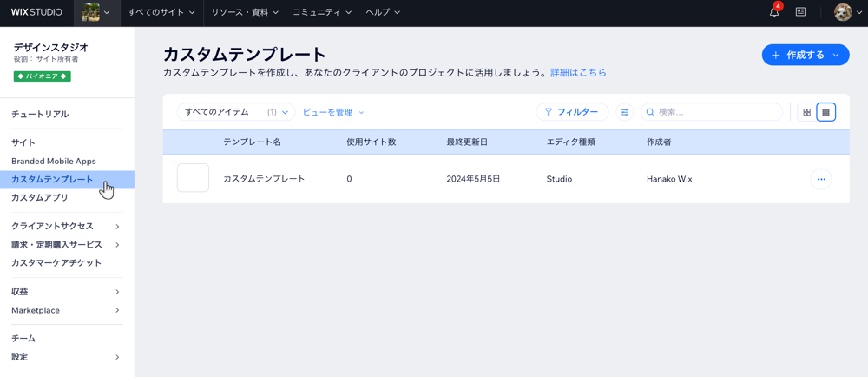The width and height of the screenshot is (868, 377).
Task: Click the 作成者 column header
Action: [659, 142]
